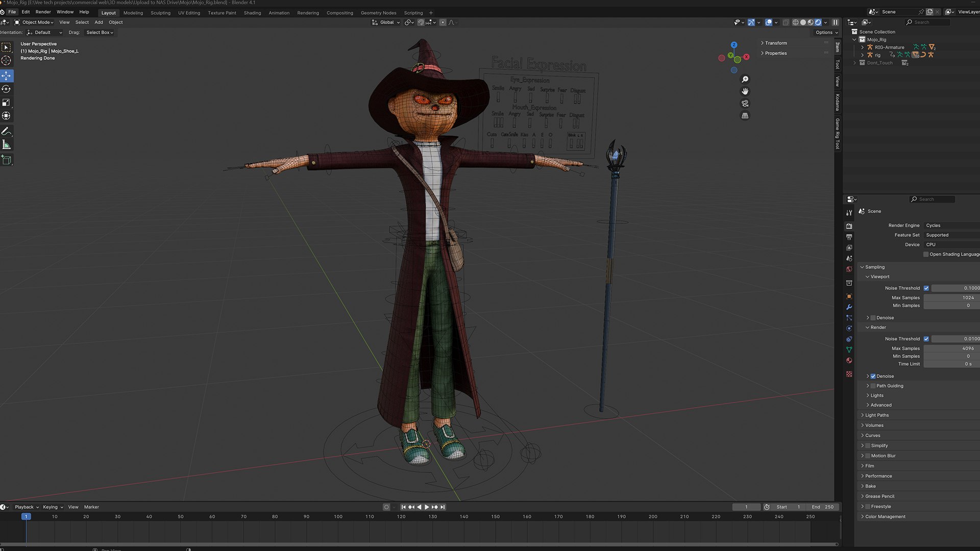
Task: Open the Device CPU dropdown
Action: tap(951, 245)
